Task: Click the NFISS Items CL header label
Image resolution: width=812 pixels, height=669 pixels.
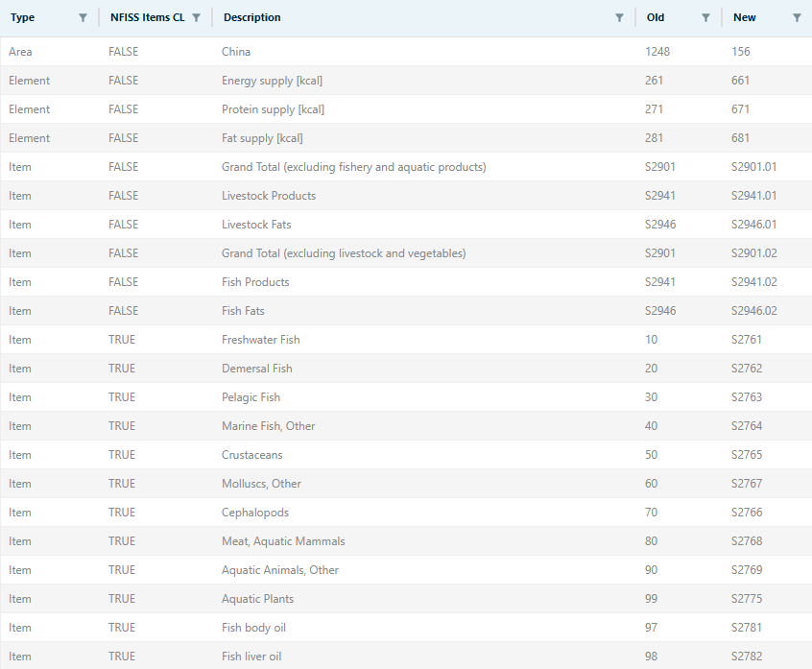Action: 147,17
